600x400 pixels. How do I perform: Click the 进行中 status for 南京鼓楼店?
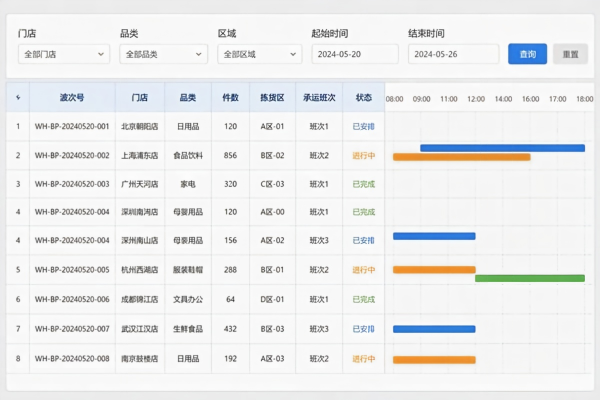pos(364,359)
